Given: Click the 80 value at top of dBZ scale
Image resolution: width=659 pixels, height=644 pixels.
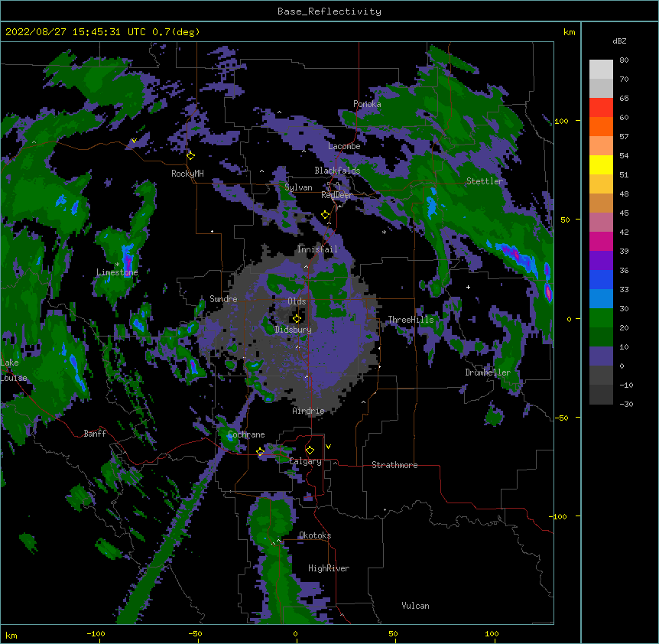Looking at the screenshot, I should click(x=624, y=60).
